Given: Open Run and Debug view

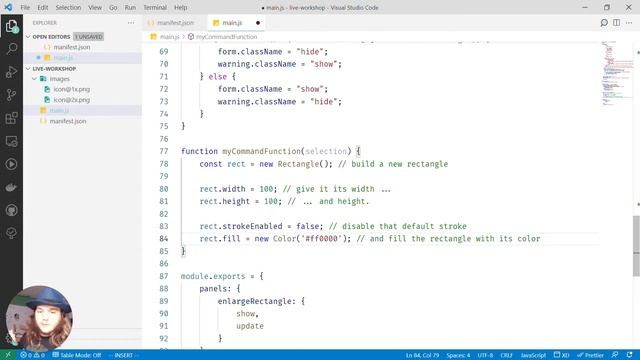Looking at the screenshot, I should [x=11, y=72].
